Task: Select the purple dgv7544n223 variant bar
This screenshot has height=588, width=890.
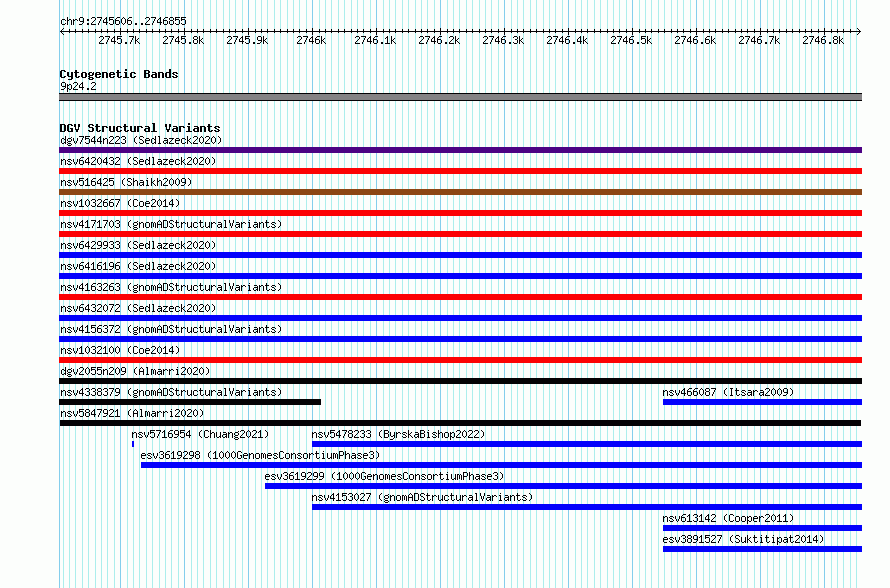Action: click(x=460, y=150)
